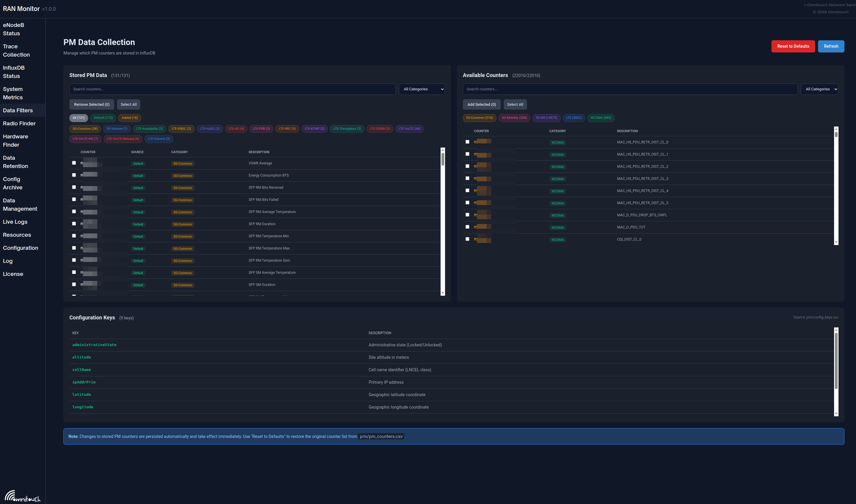Tick checkbox for MAC_HS_PDU_RETR_DIST_CL_0 counter
The width and height of the screenshot is (856, 504).
tap(467, 142)
